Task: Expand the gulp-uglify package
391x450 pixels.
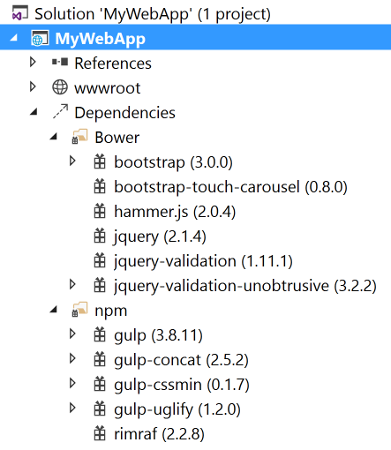Action: tap(72, 407)
